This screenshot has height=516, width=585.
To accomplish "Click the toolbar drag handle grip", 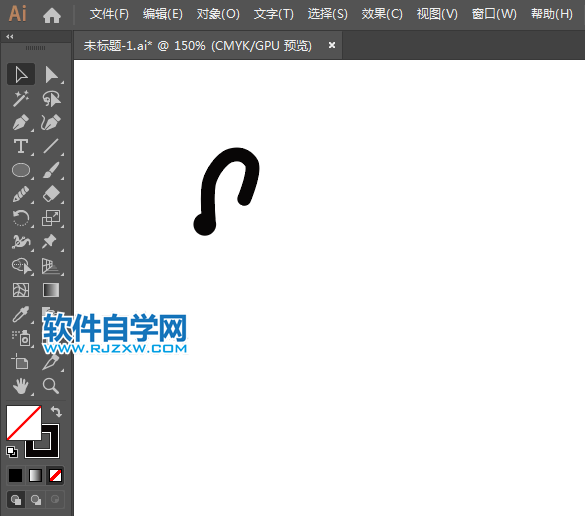I will [x=35, y=48].
